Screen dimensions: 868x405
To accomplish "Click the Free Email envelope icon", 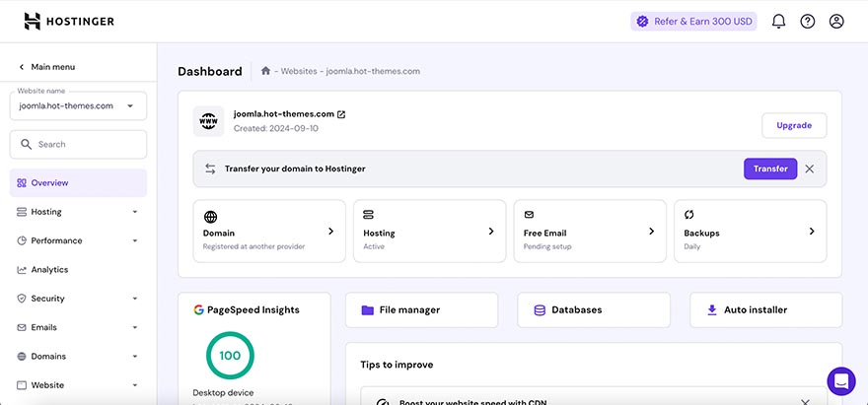I will (529, 215).
